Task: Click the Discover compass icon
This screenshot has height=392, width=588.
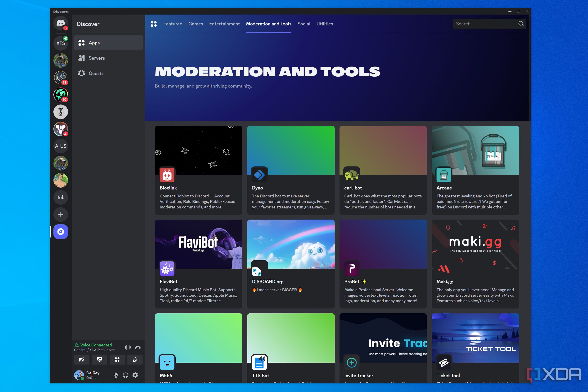Action: (x=61, y=231)
